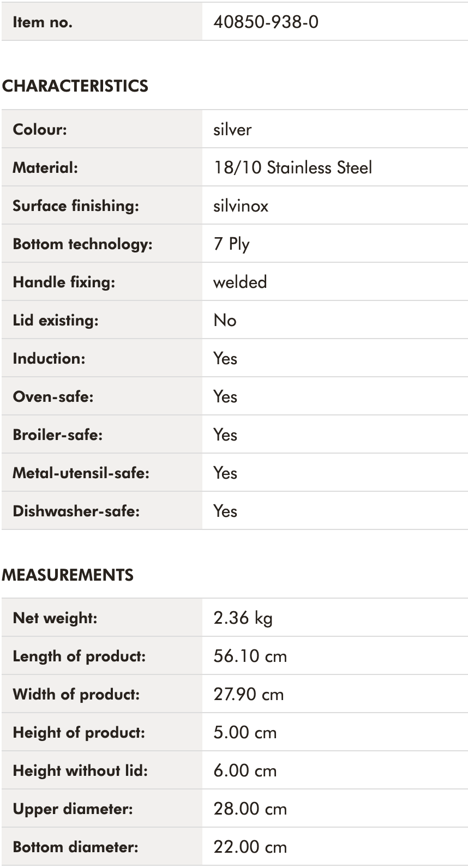Click the Handle fixing label
Image resolution: width=468 pixels, height=868 pixels.
(64, 282)
